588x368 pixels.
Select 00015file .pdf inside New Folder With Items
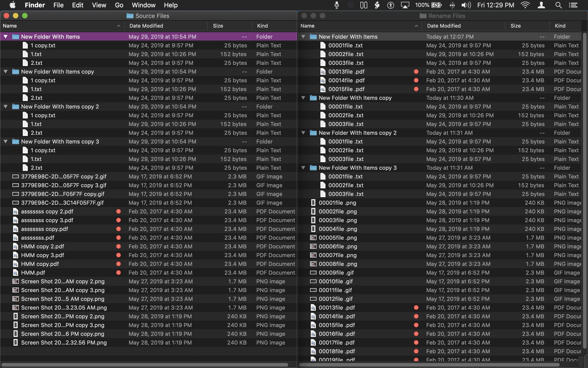[x=440, y=89]
